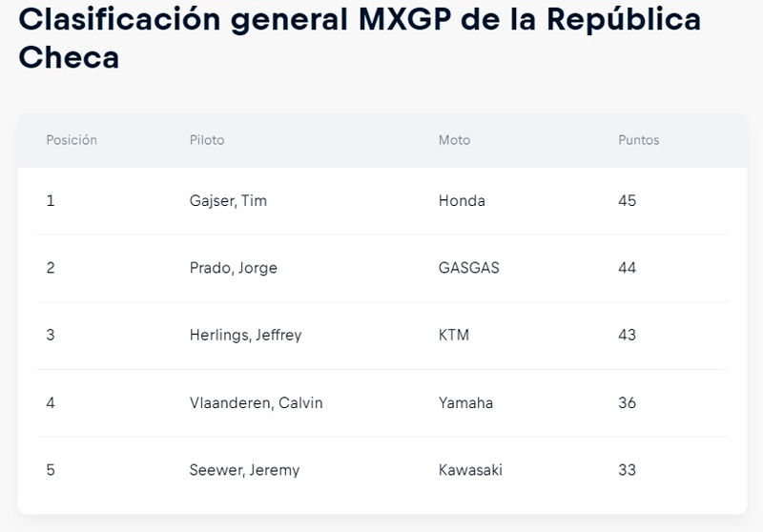
Task: Click the Honda bike cell
Action: [462, 201]
